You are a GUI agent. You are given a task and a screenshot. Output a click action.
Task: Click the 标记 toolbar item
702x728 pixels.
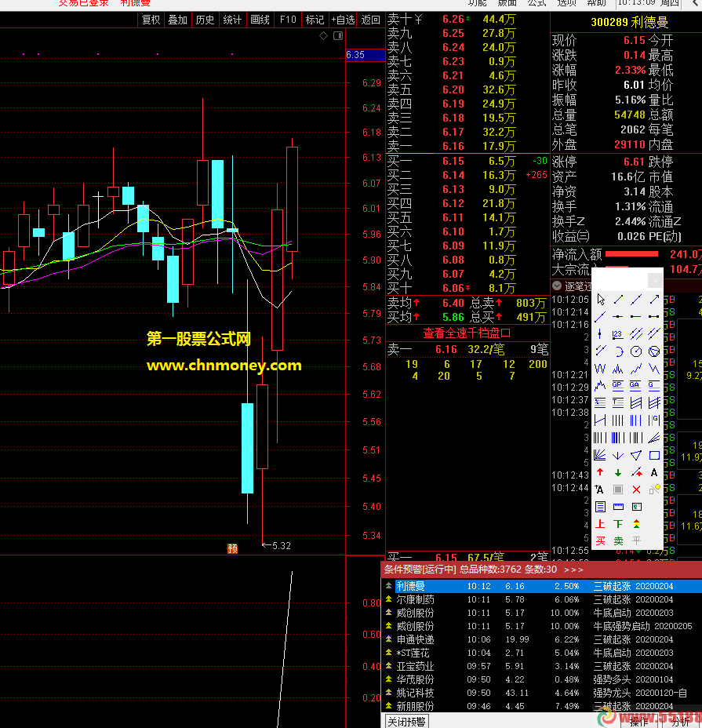tap(315, 20)
